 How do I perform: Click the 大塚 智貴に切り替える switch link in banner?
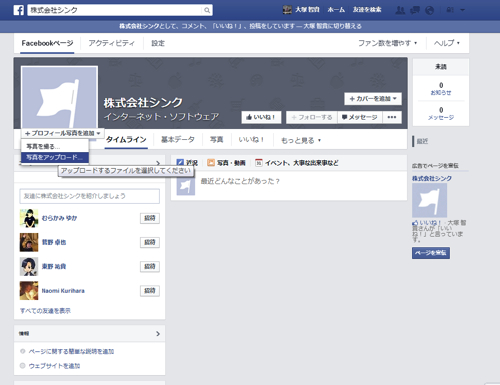pyautogui.click(x=332, y=26)
